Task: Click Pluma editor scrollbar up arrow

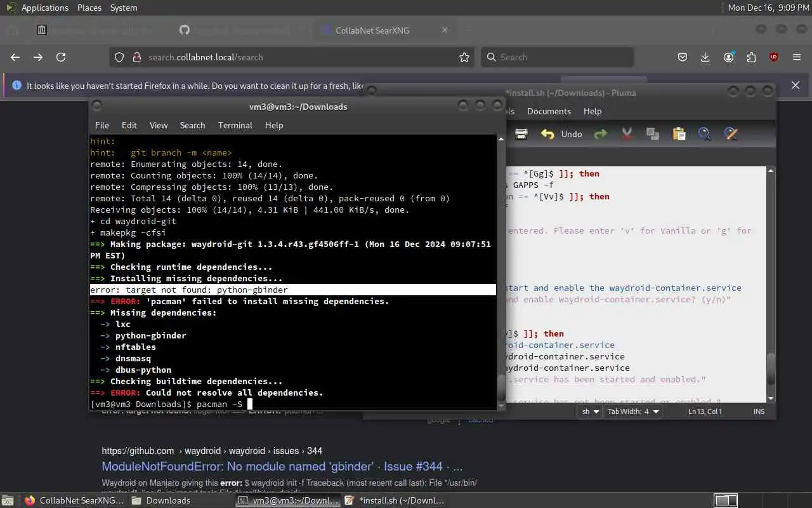Action: (771, 170)
